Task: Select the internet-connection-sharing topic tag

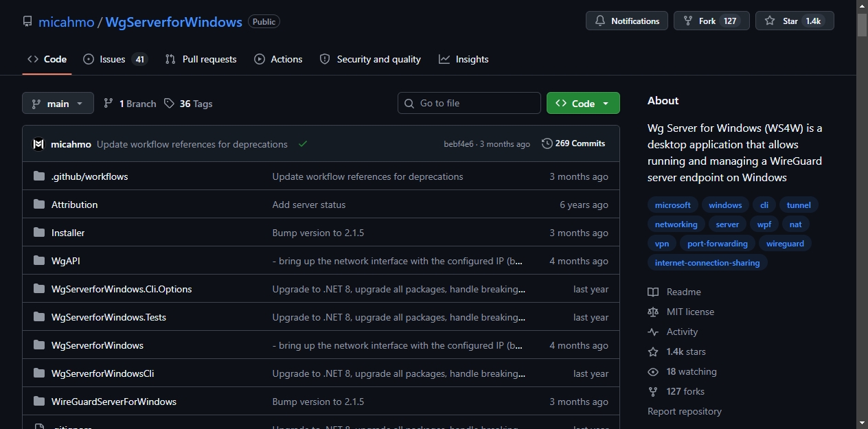Action: 707,263
